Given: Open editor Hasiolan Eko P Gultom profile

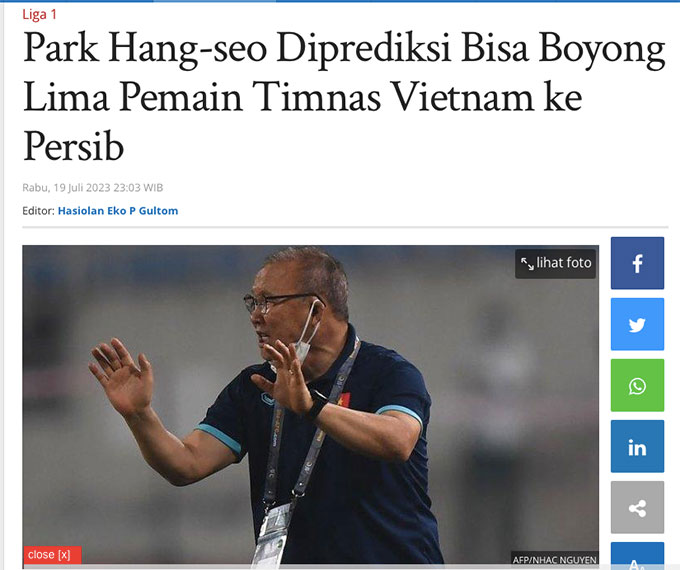Looking at the screenshot, I should 118,211.
